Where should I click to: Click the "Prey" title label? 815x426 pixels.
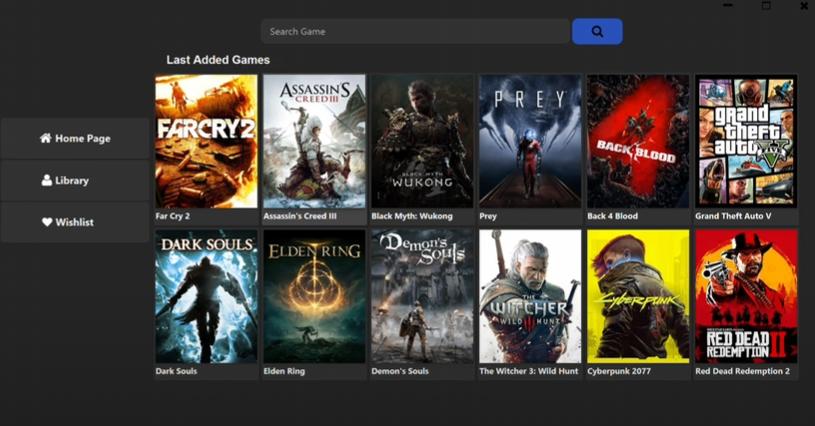coord(488,216)
